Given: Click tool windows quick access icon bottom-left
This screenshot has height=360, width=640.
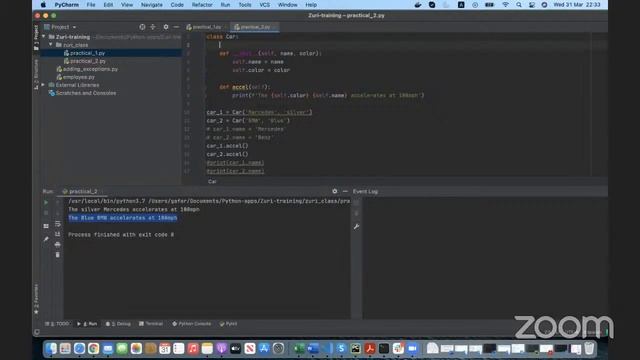Looking at the screenshot, I should pos(37,332).
